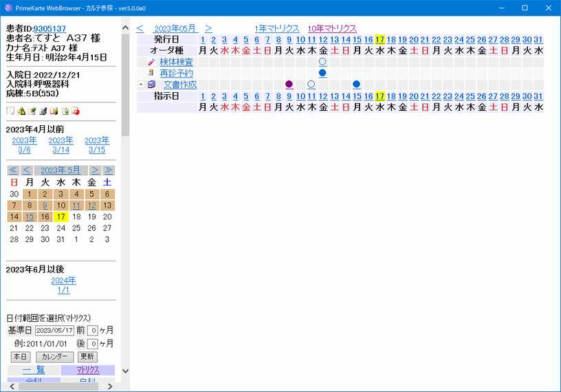Click horizontal scrollbar right arrow in left panel
Viewport: 561px width, 392px height.
click(110, 386)
